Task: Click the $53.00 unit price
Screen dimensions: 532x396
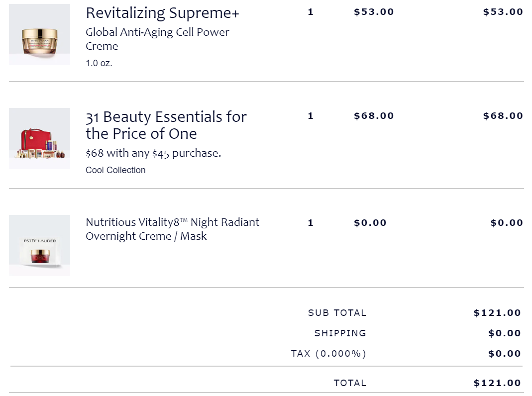Action: point(374,12)
